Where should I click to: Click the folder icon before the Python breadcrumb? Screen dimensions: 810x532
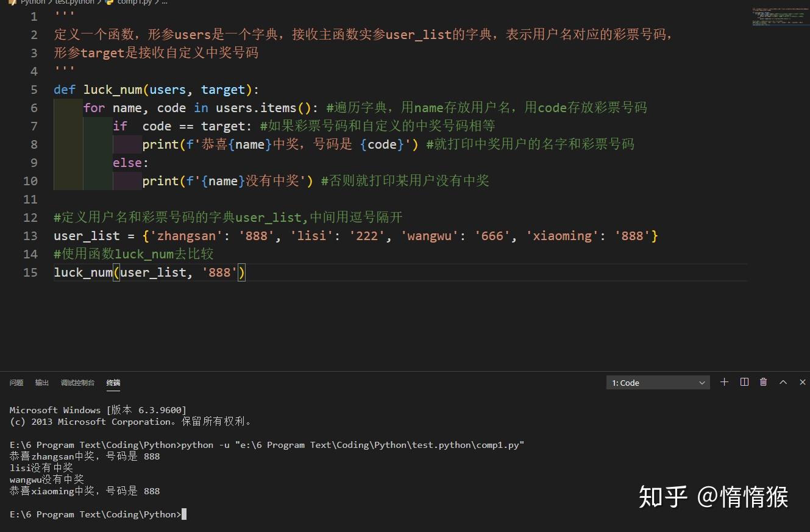[13, 2]
